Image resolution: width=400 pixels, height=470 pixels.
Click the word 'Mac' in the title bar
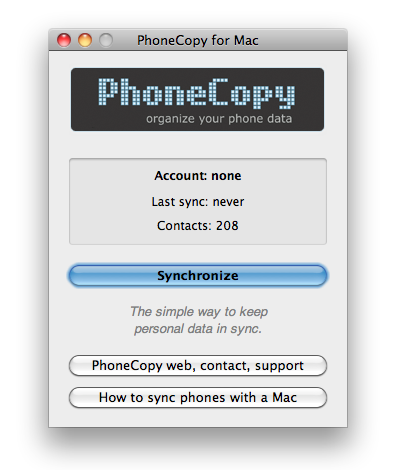click(246, 40)
